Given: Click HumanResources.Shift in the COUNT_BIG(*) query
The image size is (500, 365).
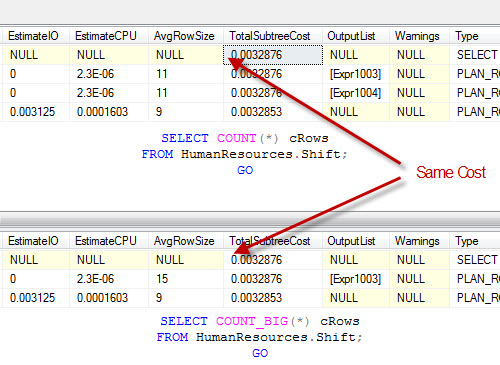Looking at the screenshot, I should [x=276, y=337].
